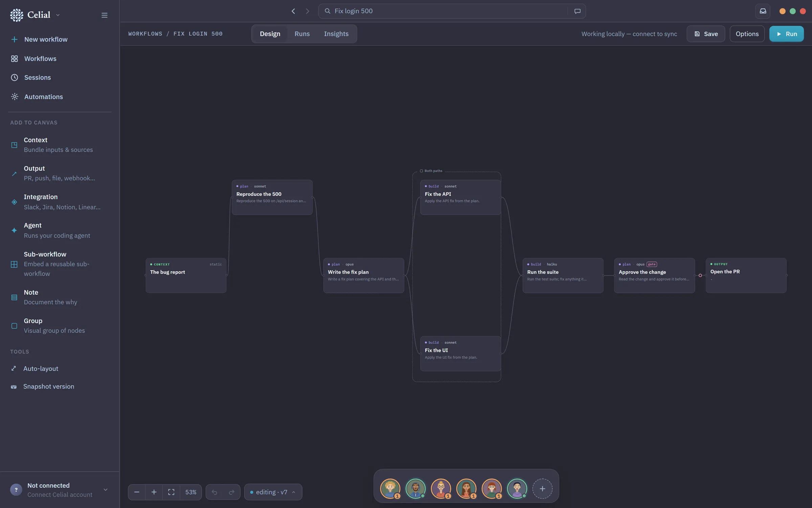812x508 pixels.
Task: Redo the canvas change
Action: coord(231,492)
